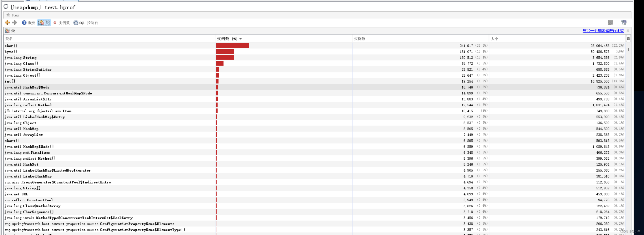Select java.util.HashMap$Node row
The height and width of the screenshot is (235, 644).
coord(314,87)
